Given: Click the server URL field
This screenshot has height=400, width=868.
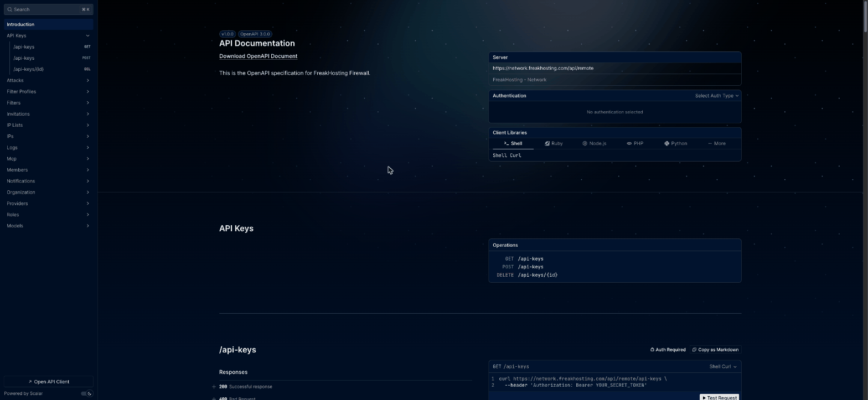Looking at the screenshot, I should 614,68.
